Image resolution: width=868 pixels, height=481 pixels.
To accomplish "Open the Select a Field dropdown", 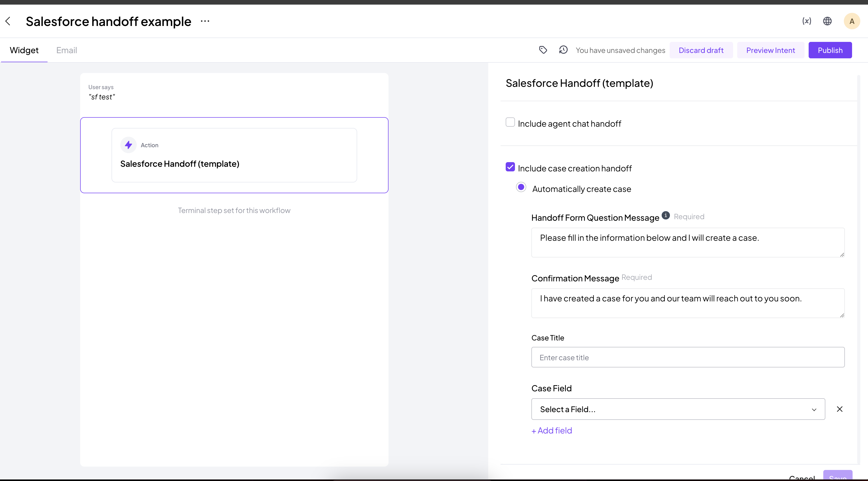I will [678, 409].
